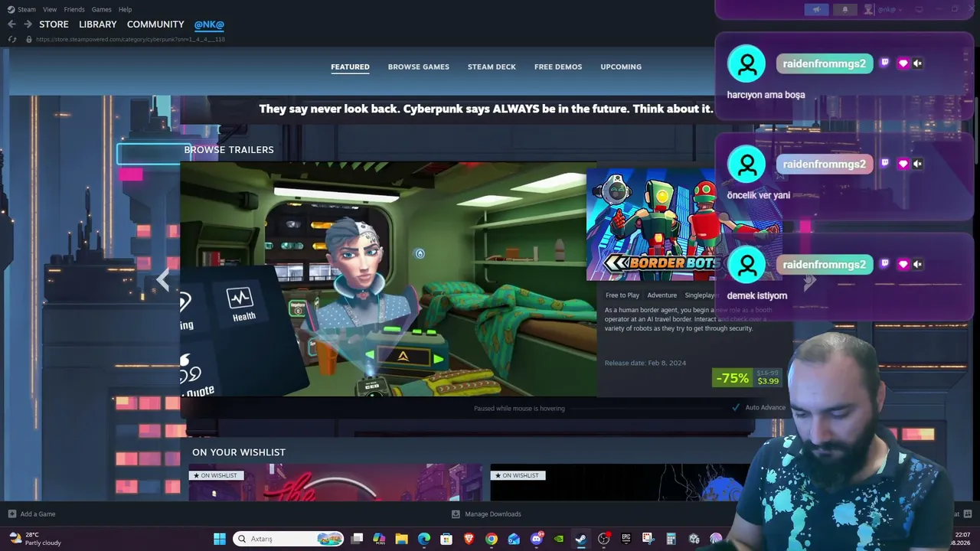Open the Windows Start menu

220,539
